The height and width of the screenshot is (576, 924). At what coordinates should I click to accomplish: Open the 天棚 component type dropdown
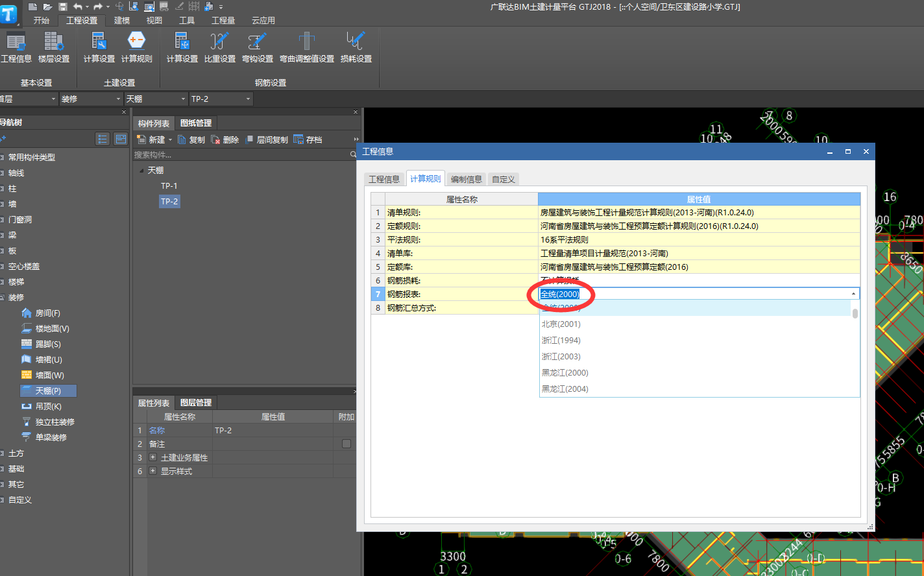click(x=183, y=99)
